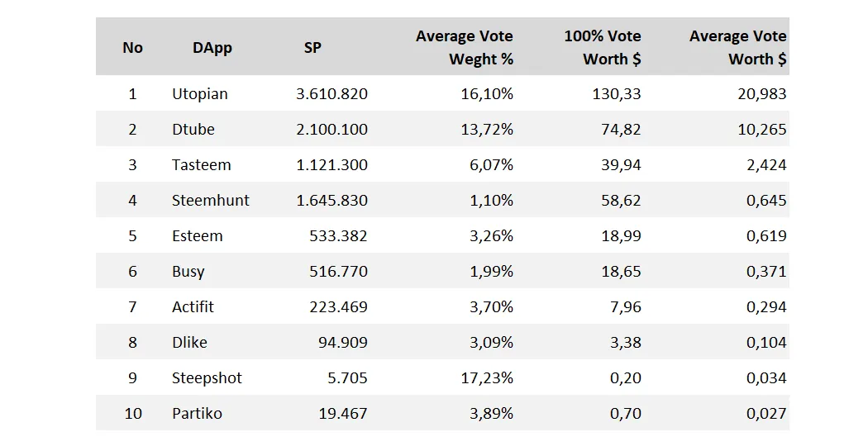The image size is (868, 446).
Task: Click the SP column header
Action: [312, 48]
